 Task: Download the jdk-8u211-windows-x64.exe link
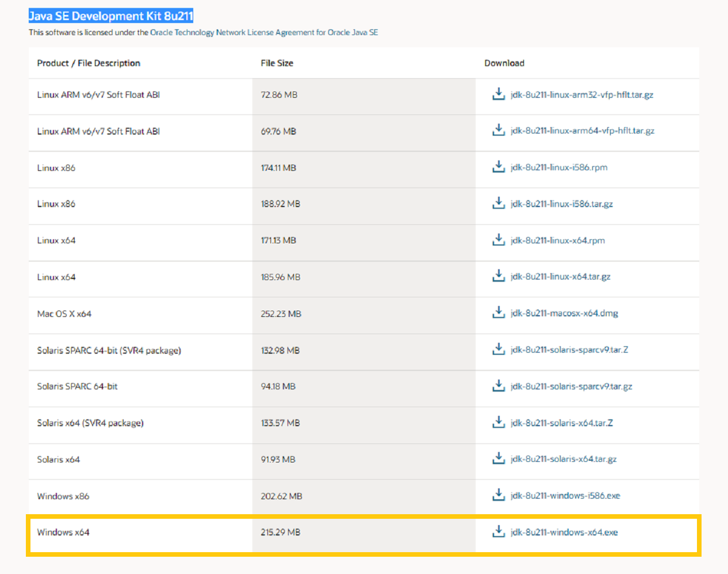click(x=564, y=533)
